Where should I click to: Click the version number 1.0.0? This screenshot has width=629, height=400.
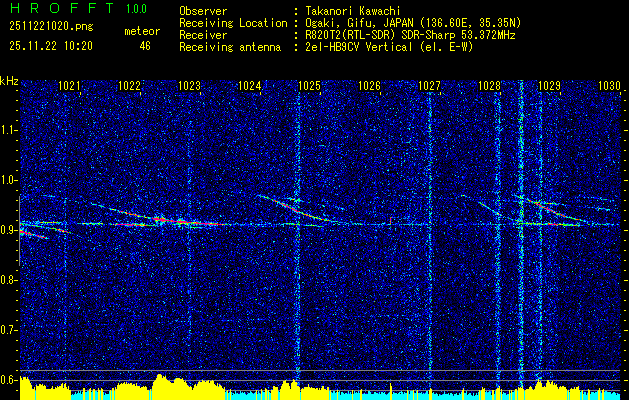click(136, 8)
